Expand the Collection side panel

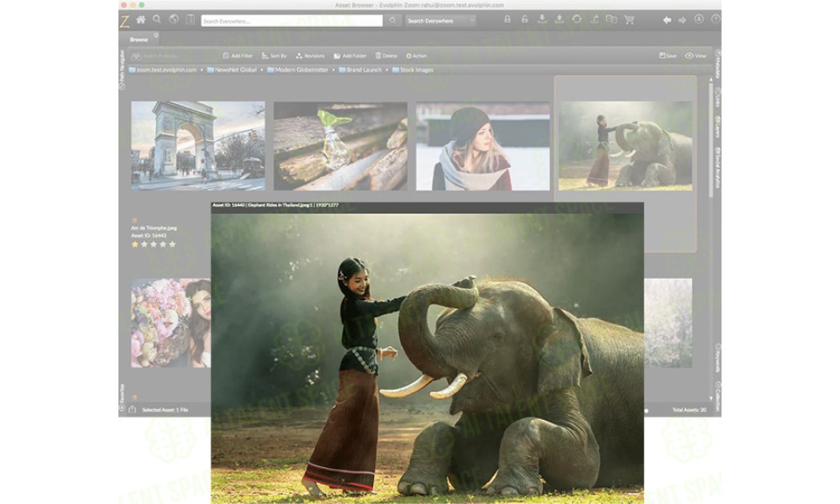pos(717,396)
